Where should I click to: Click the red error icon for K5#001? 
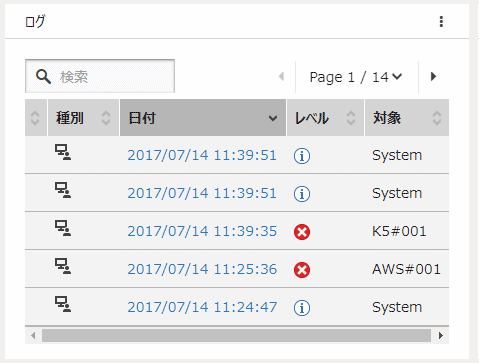pyautogui.click(x=302, y=232)
